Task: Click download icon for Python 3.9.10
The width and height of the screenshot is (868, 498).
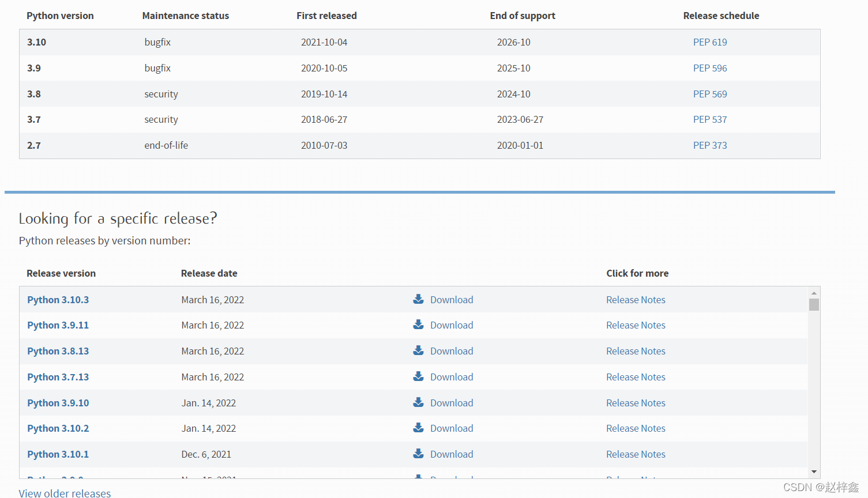Action: tap(418, 402)
